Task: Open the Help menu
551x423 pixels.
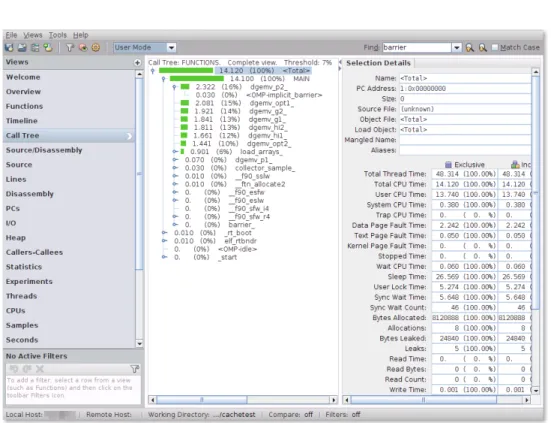Action: pos(80,35)
